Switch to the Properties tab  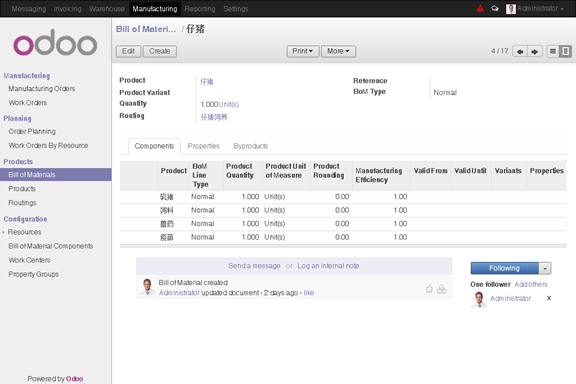click(204, 146)
